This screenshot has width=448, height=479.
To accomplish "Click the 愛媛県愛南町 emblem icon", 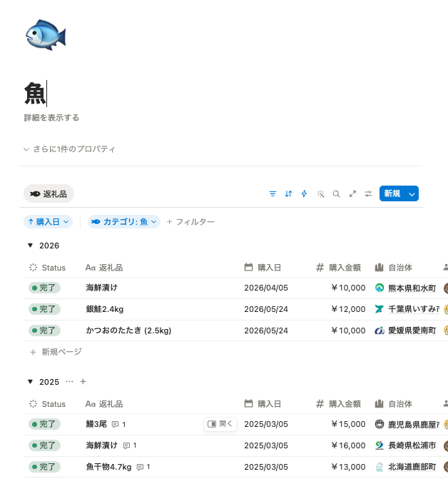I will [380, 331].
